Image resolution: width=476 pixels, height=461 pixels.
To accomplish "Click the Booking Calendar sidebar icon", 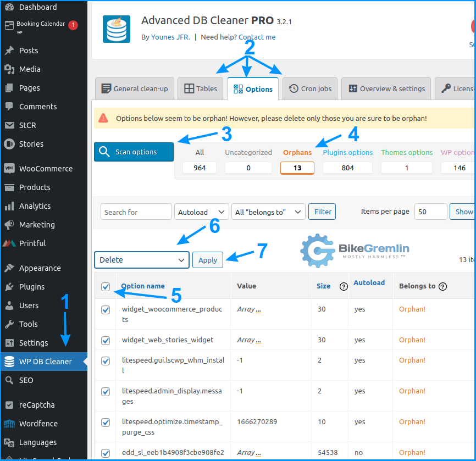I will [x=9, y=25].
